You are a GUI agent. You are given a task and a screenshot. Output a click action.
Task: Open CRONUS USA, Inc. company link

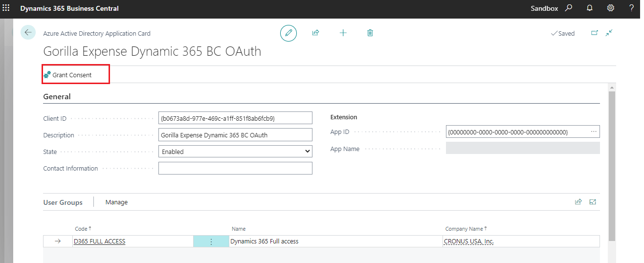(x=469, y=241)
